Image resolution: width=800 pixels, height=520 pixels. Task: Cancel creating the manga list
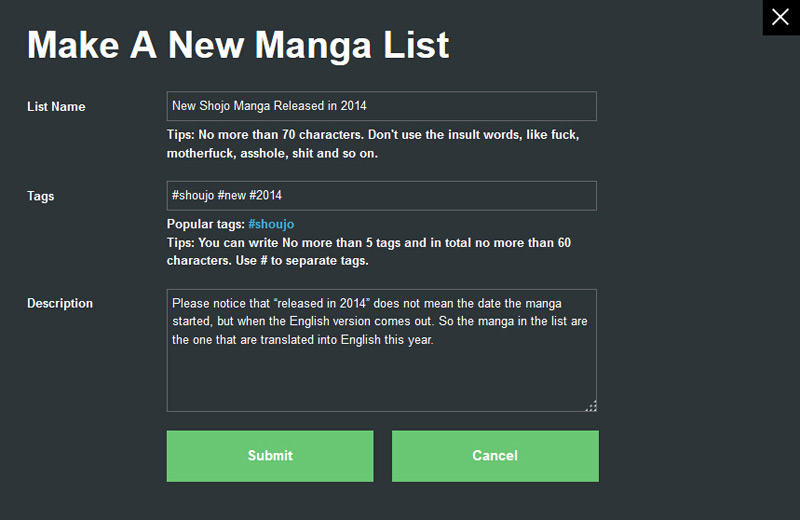coord(495,456)
